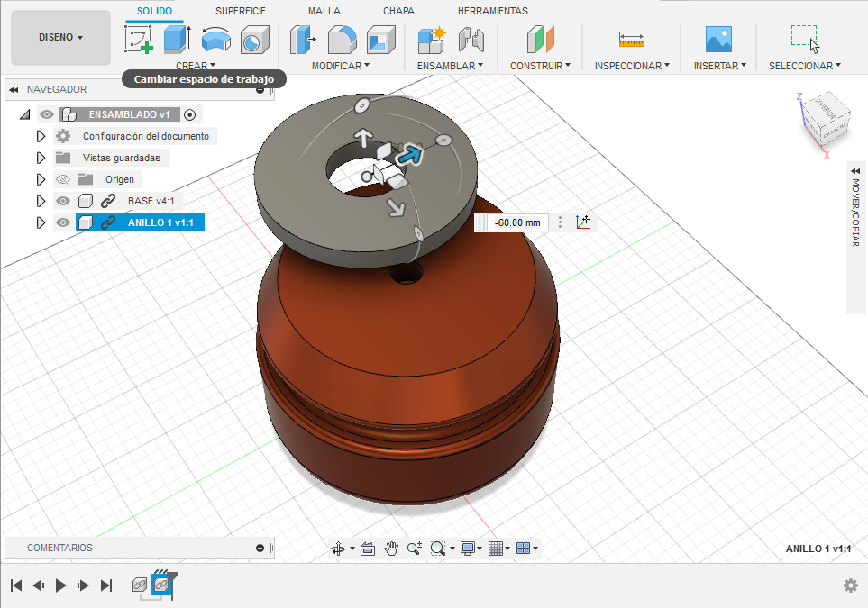Select the highlighted second timeline feature

(x=161, y=585)
